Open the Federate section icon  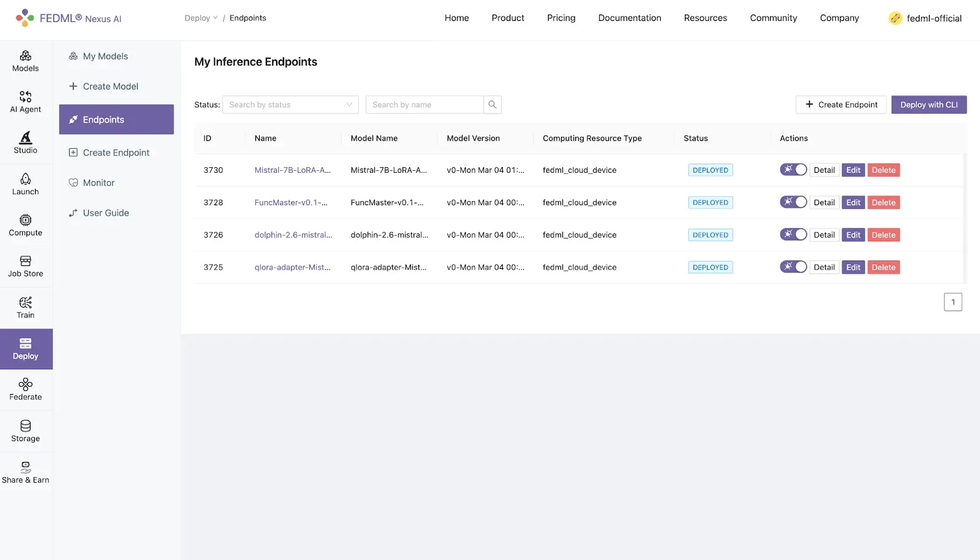click(26, 384)
